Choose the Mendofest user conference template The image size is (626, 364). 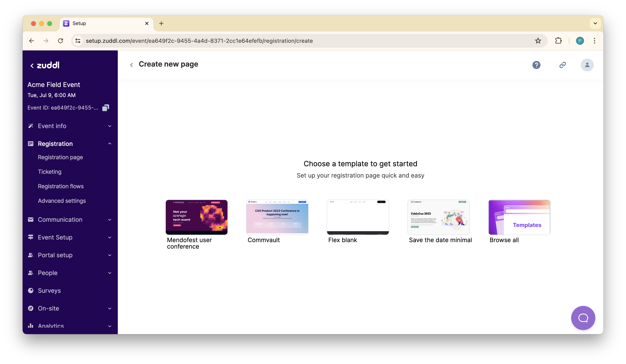pos(196,217)
